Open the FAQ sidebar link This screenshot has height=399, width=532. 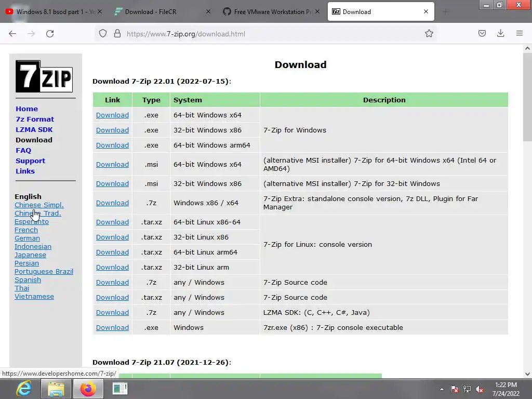coord(23,150)
